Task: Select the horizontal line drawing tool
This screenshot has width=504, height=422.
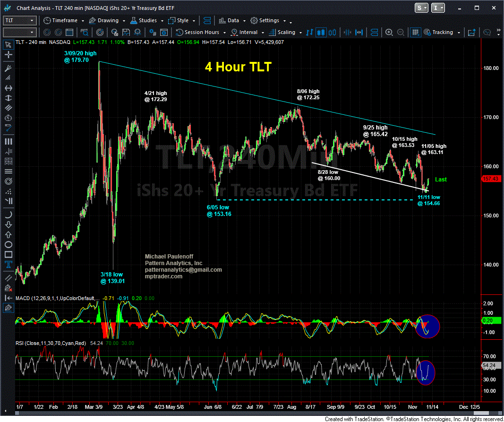Action: [x=8, y=88]
